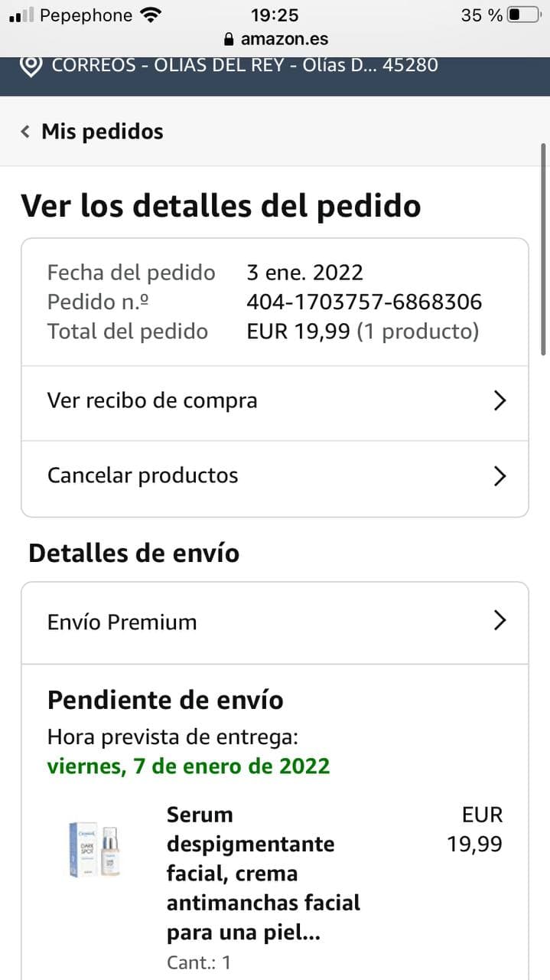Expand the Envío Premium chevron

pos(500,620)
